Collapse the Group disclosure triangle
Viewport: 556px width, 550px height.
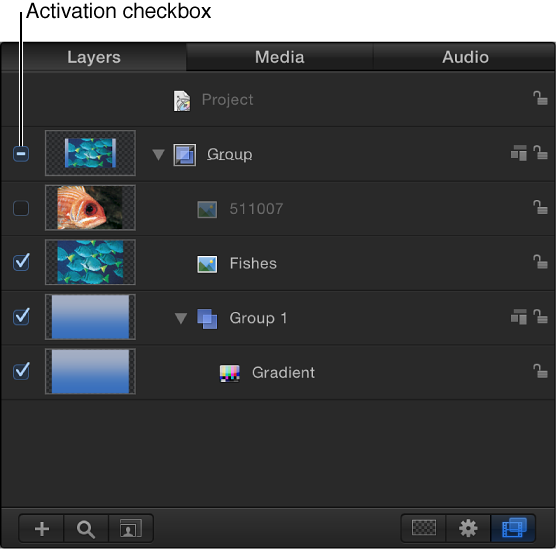158,154
